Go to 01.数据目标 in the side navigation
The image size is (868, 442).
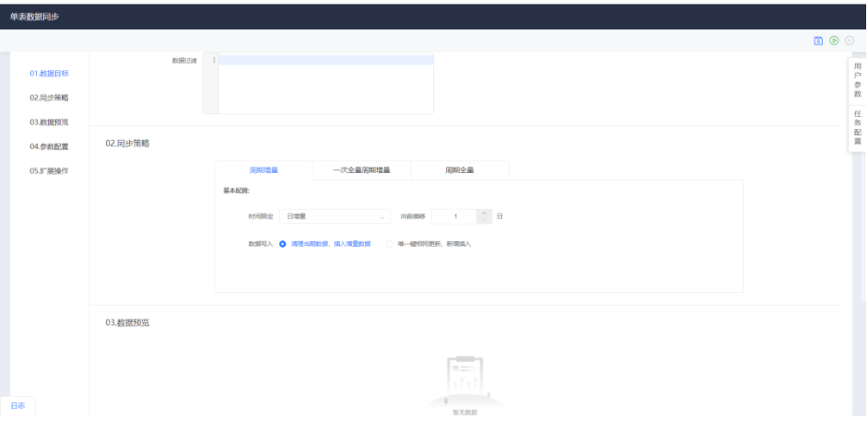coord(49,73)
